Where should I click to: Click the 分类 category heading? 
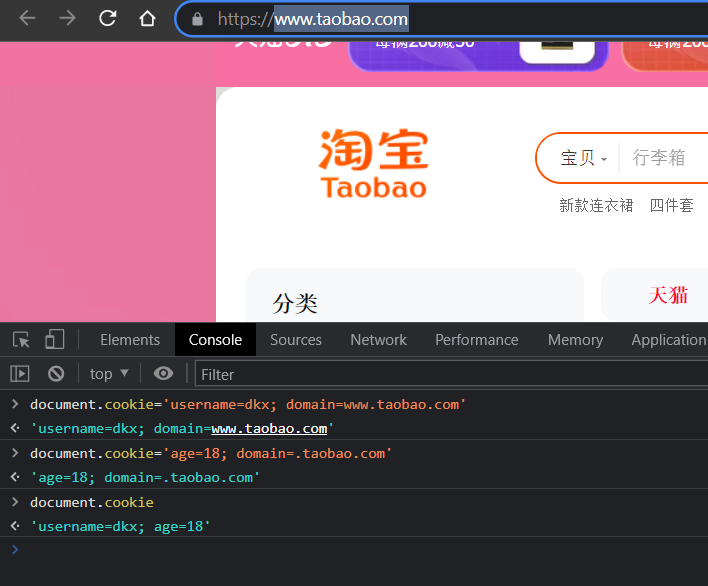295,303
